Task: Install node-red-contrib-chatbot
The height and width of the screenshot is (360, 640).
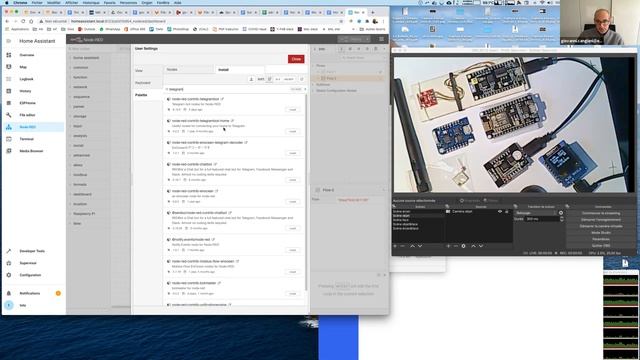Action: click(x=293, y=180)
